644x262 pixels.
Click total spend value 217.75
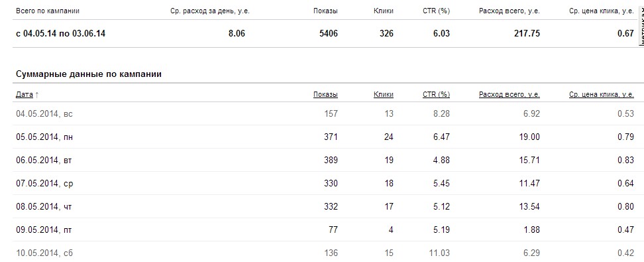527,34
